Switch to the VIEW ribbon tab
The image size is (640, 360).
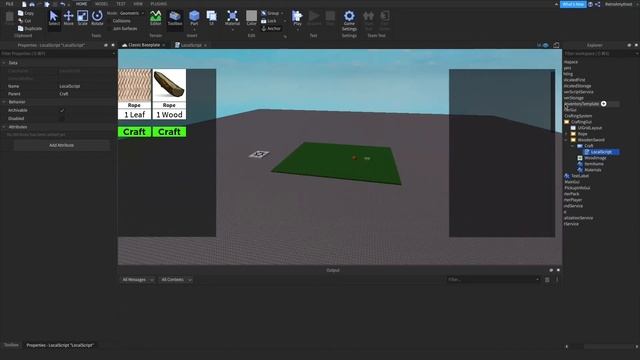click(x=138, y=4)
